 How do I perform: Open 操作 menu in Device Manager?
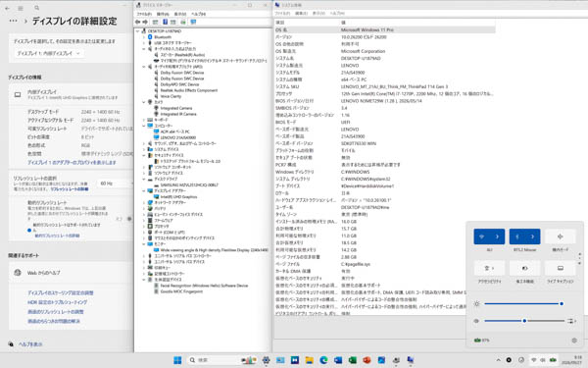tap(163, 14)
